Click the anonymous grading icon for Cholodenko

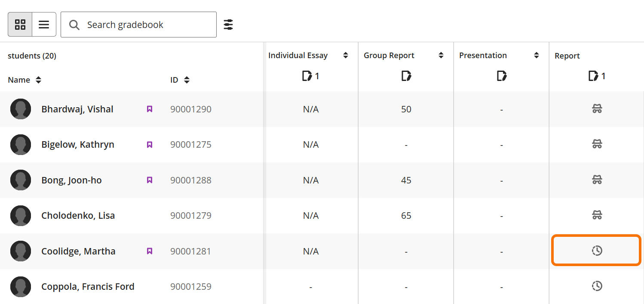(597, 215)
